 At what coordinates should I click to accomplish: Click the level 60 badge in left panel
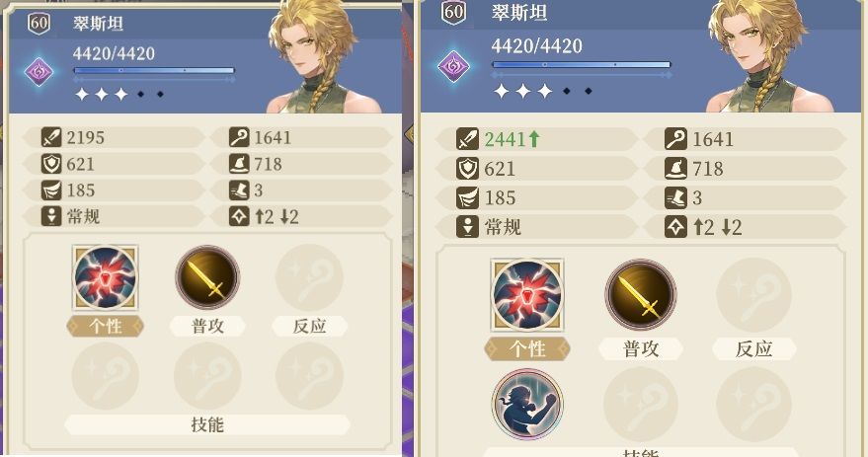click(39, 24)
